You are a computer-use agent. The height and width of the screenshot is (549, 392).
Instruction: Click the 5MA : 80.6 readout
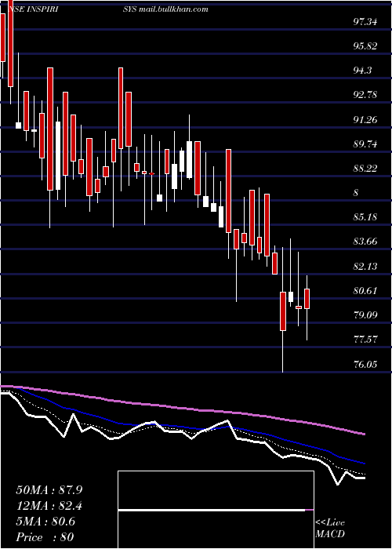click(45, 522)
